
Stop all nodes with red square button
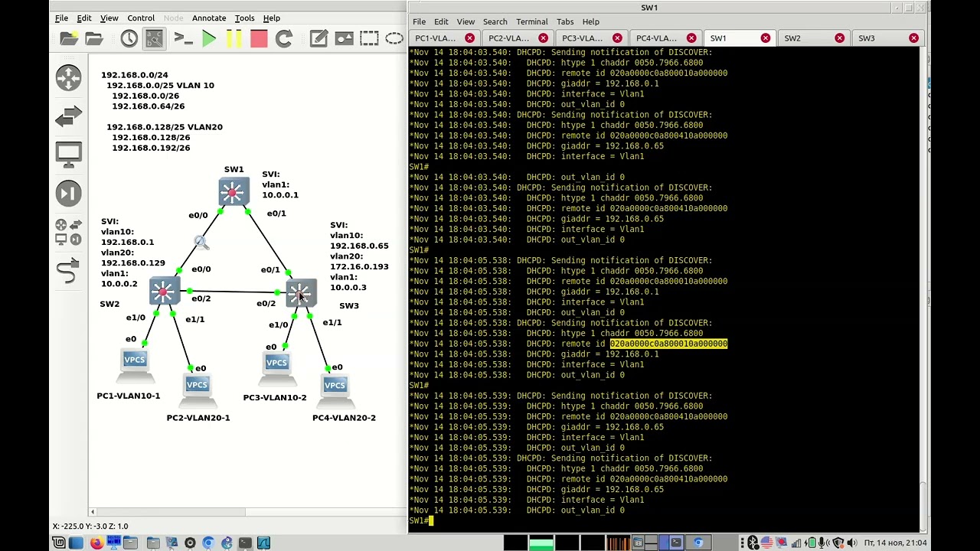point(259,38)
